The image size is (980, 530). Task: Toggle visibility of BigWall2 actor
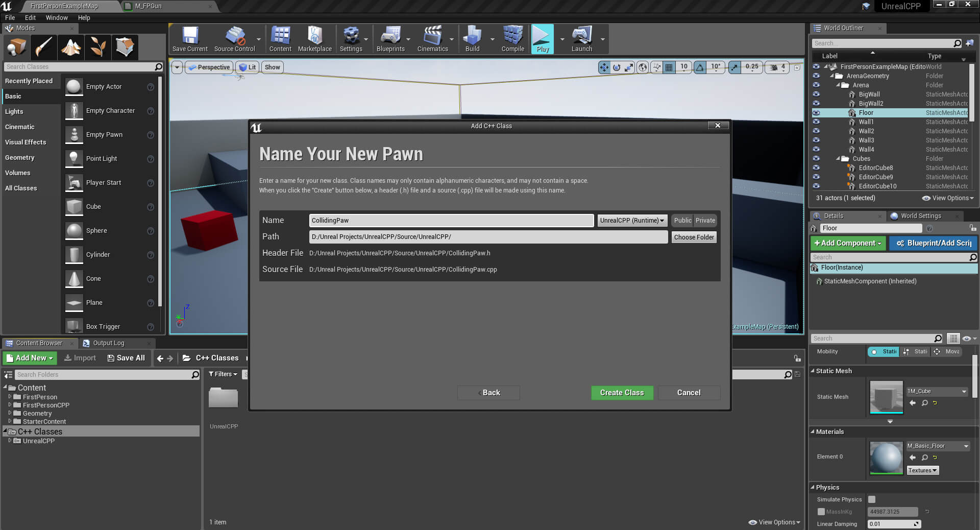tap(816, 104)
